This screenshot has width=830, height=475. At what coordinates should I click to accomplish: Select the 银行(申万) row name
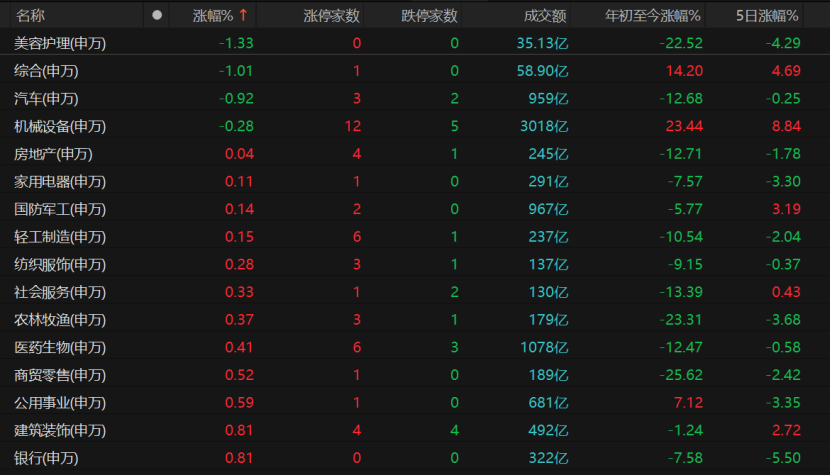[x=46, y=458]
